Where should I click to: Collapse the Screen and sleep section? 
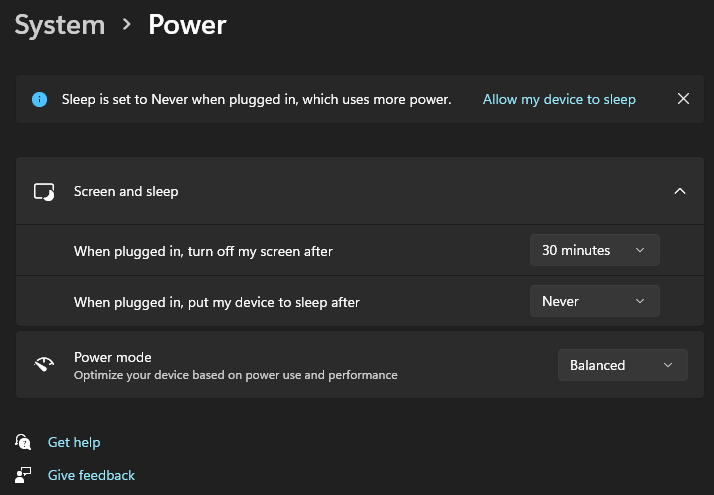680,191
